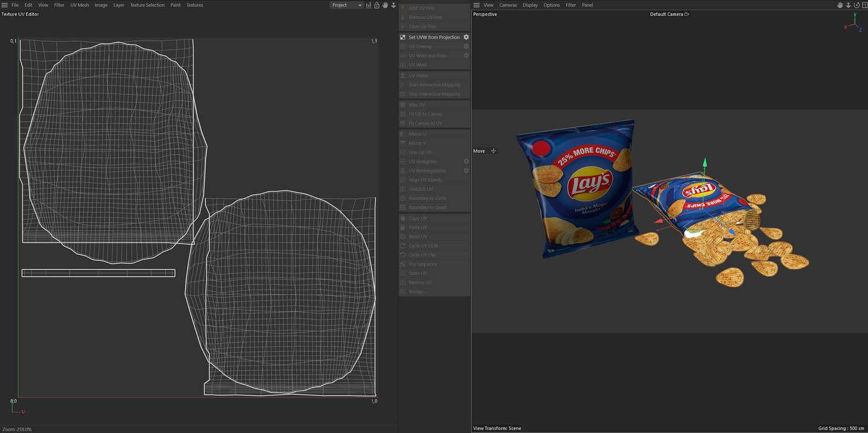Screen dimensions: 868x433
Task: Click the Mirror U command
Action: [x=434, y=134]
